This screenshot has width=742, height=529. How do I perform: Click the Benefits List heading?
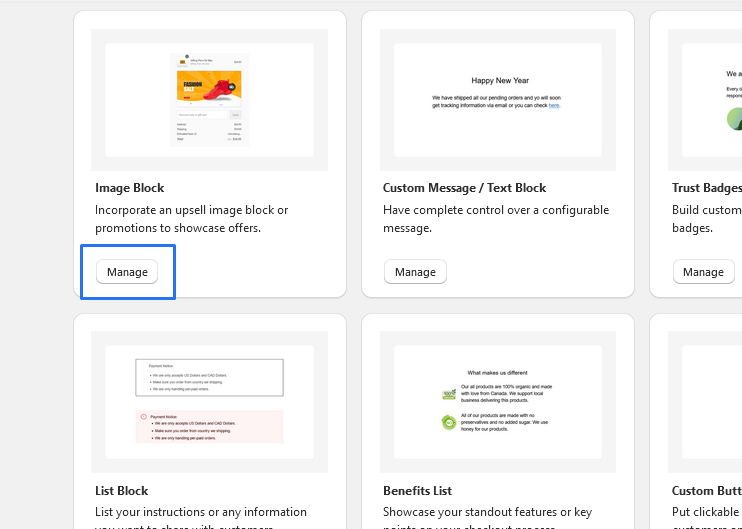(x=417, y=491)
